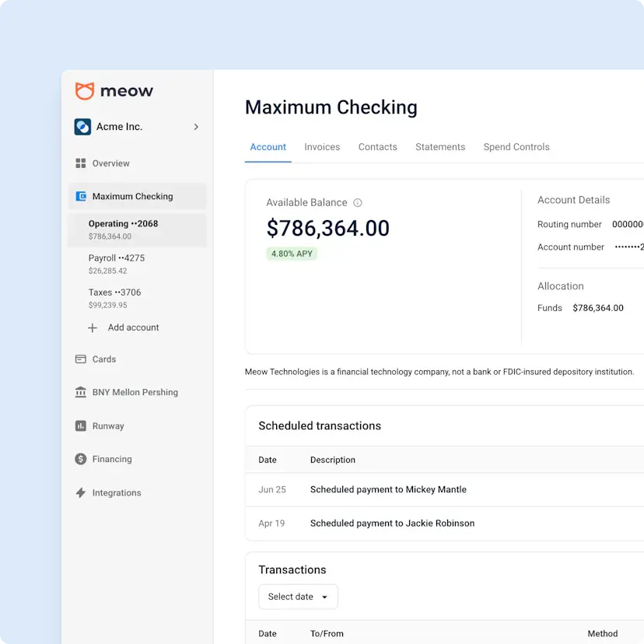Click the Maximum Checking wallet icon
This screenshot has width=644, height=644.
click(81, 196)
